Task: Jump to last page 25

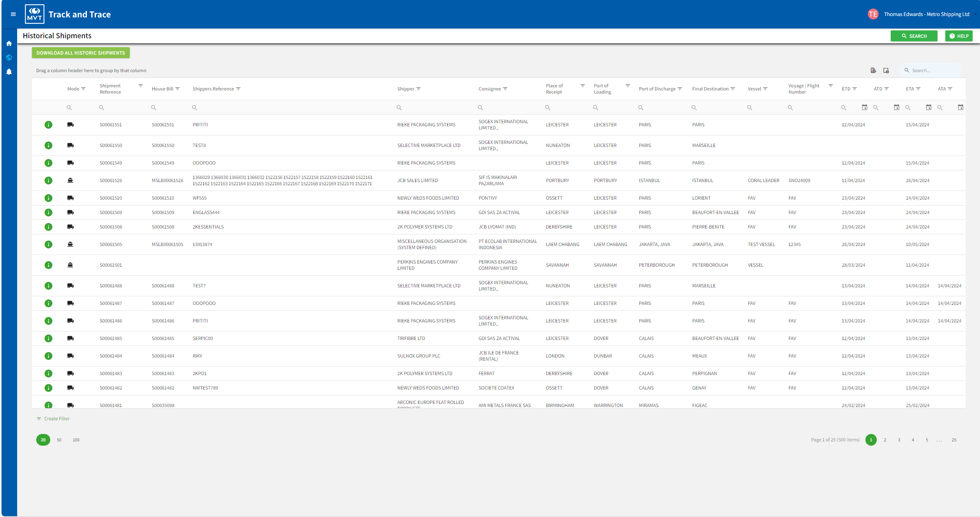Action: pyautogui.click(x=954, y=440)
